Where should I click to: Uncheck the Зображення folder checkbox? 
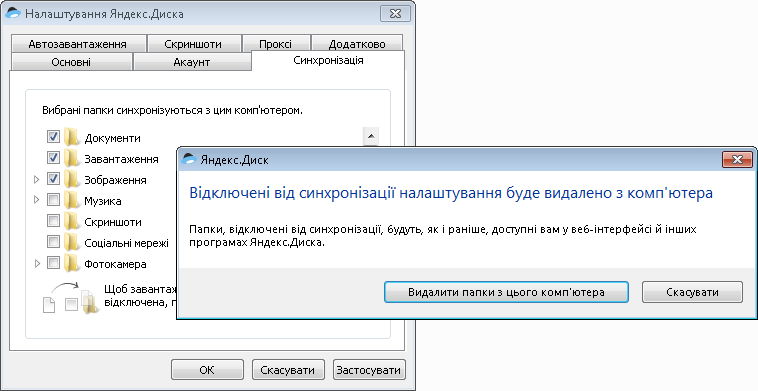tap(53, 179)
